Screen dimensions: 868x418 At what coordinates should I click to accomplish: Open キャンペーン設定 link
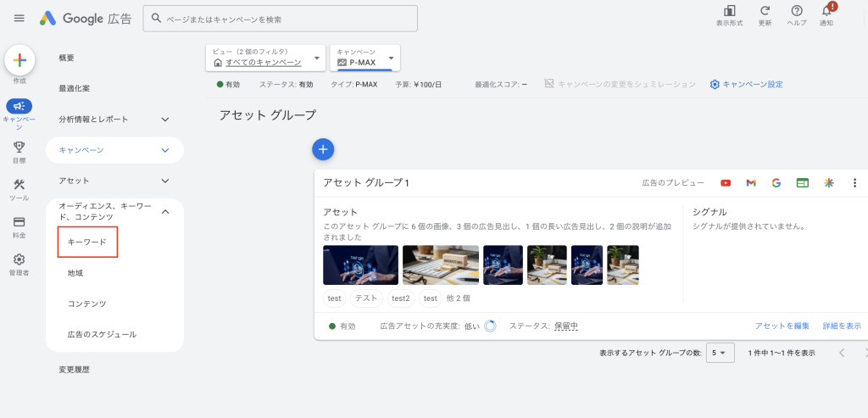(747, 85)
